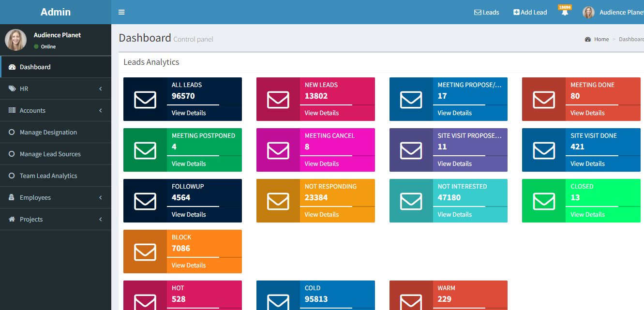View Details of Not Interested card
Viewport: 644px width, 310px height.
[455, 214]
